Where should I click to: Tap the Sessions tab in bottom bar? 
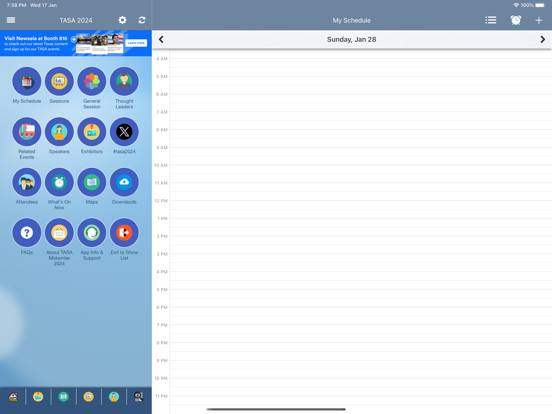point(88,397)
